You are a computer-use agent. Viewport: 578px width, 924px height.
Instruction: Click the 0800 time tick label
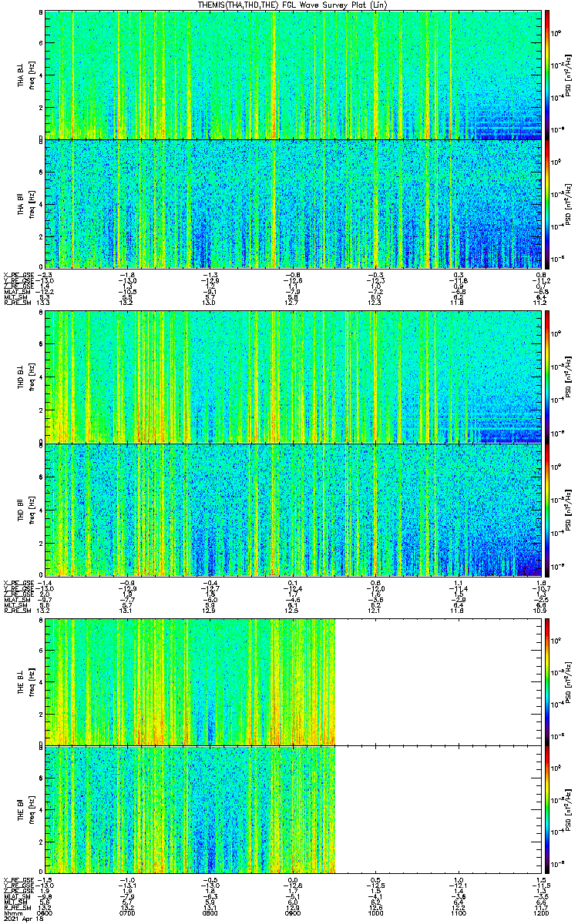pyautogui.click(x=210, y=913)
